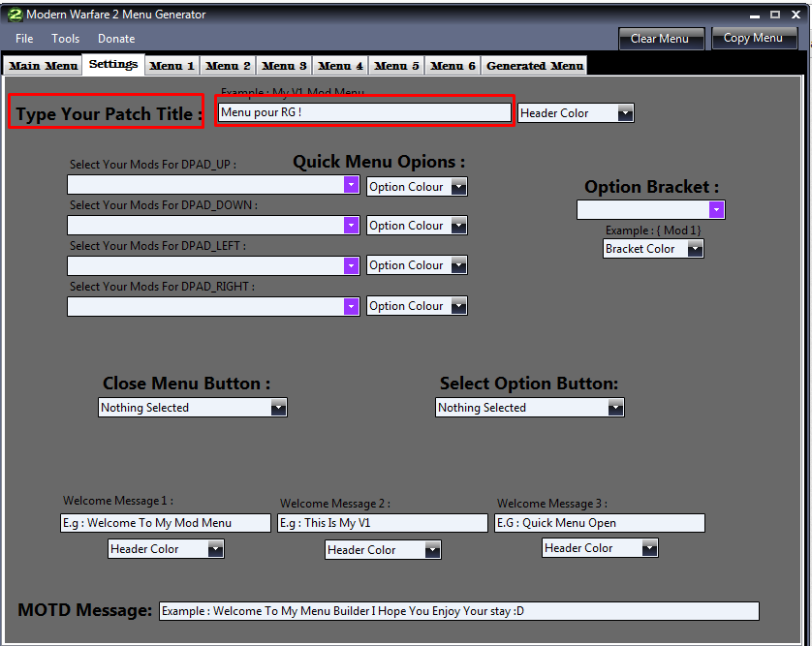Click the Welcome Message 1 field
The image size is (812, 646).
[166, 523]
